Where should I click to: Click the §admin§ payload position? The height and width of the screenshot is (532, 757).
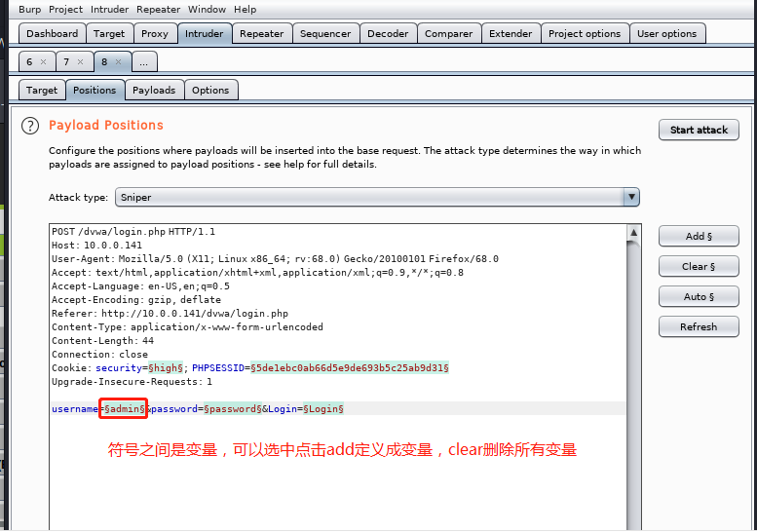point(125,409)
